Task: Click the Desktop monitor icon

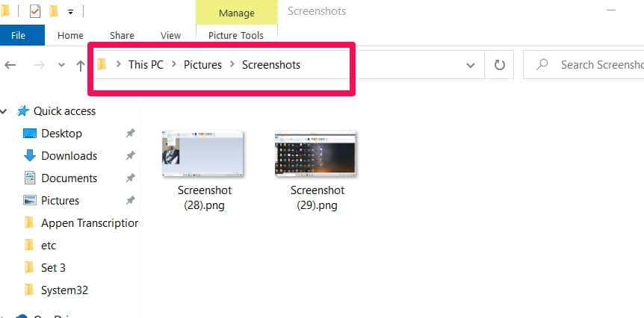Action: pos(30,134)
